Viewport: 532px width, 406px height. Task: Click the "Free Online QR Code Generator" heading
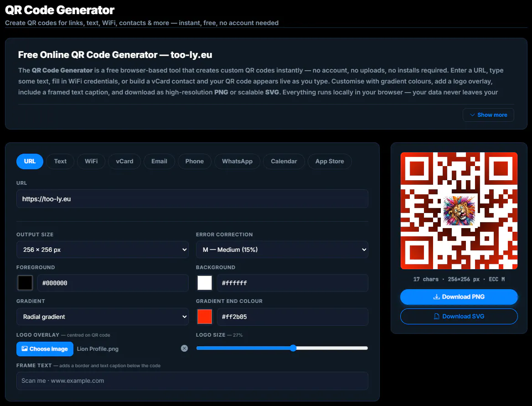tap(115, 55)
